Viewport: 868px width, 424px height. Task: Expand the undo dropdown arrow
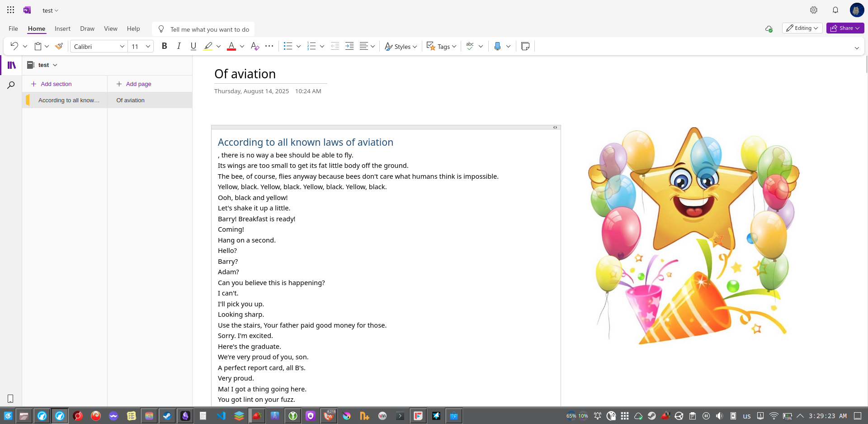coord(25,46)
